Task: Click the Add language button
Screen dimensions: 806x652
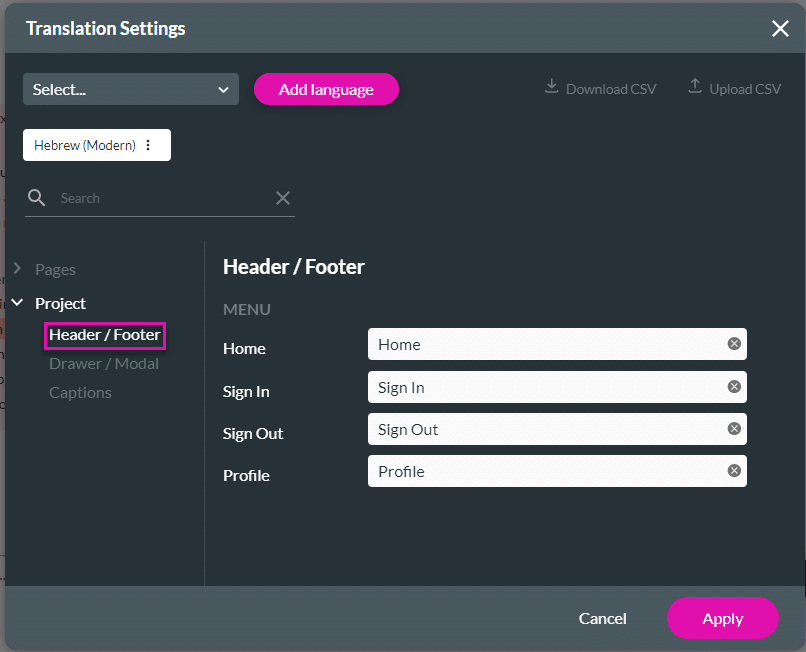Action: [x=326, y=88]
